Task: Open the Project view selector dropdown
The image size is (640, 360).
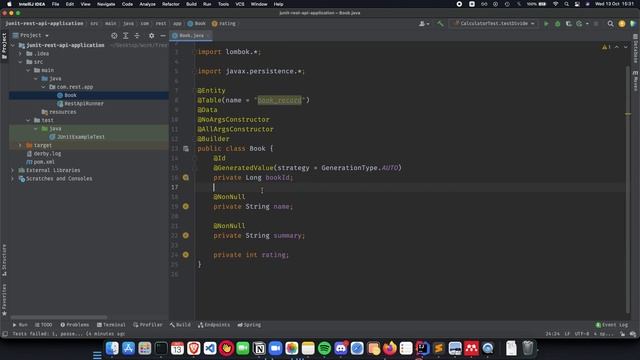Action: [31, 36]
